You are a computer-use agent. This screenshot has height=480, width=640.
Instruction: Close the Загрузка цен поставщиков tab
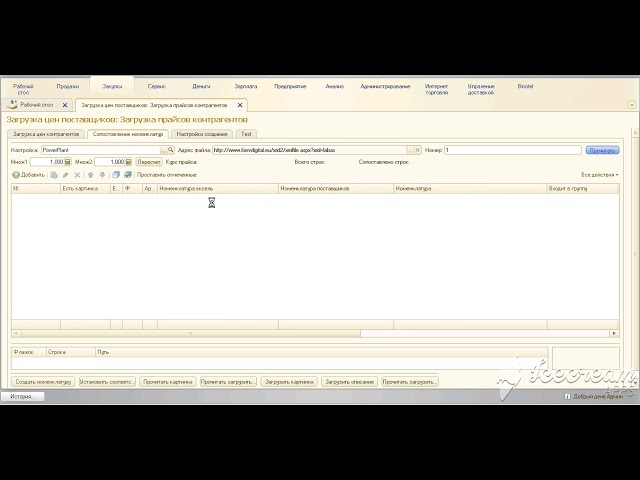coord(240,105)
